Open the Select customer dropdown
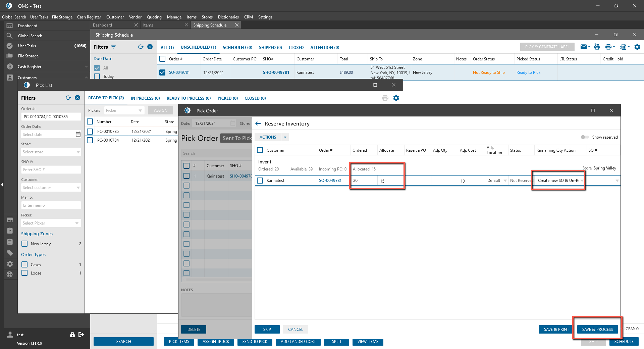 point(51,188)
